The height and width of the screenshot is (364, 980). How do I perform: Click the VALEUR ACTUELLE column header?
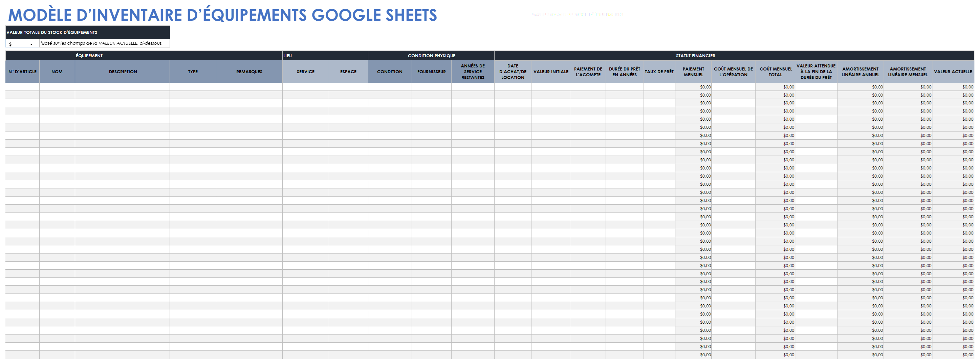pyautogui.click(x=953, y=72)
